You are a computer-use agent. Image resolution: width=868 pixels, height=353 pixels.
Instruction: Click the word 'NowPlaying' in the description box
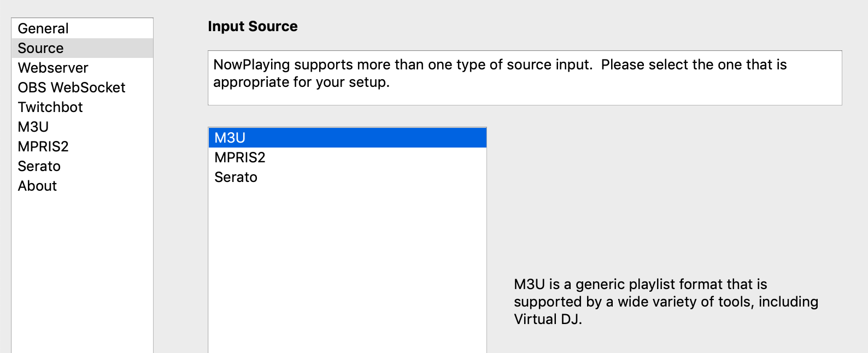[251, 64]
